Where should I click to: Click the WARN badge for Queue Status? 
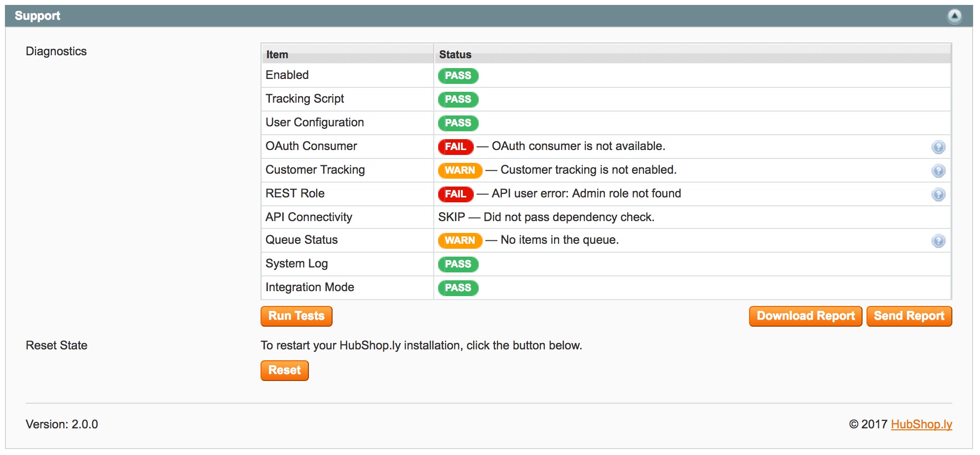(x=460, y=240)
